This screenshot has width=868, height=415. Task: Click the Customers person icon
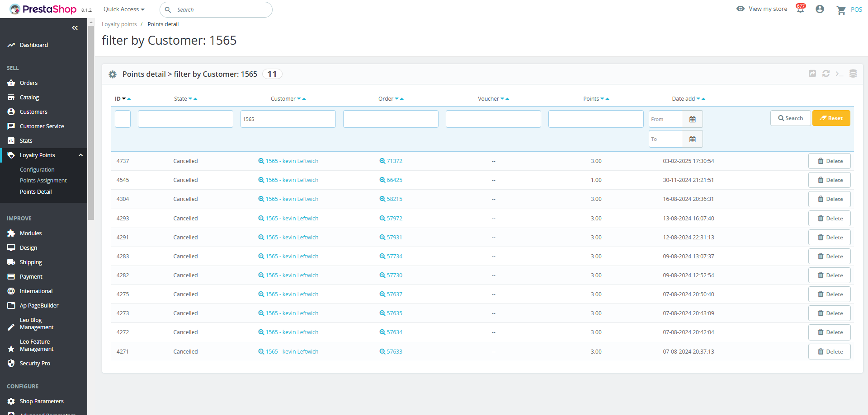coord(11,112)
